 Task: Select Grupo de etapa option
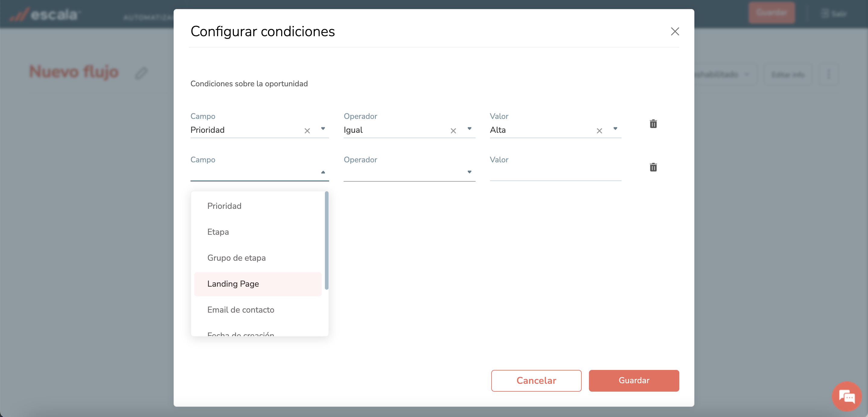[258, 258]
